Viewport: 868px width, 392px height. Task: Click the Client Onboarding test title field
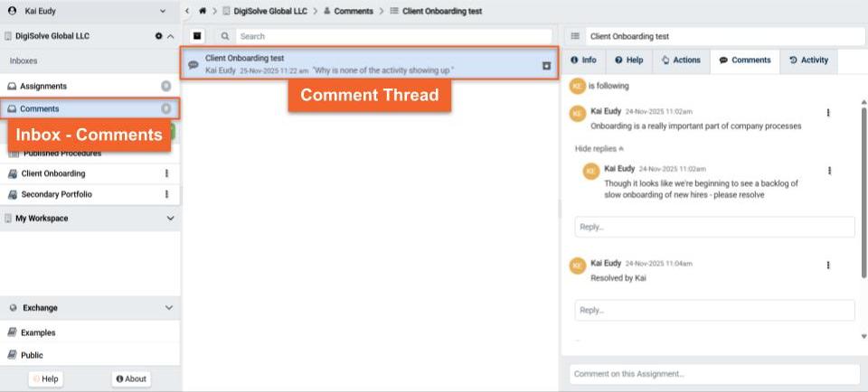click(x=725, y=36)
